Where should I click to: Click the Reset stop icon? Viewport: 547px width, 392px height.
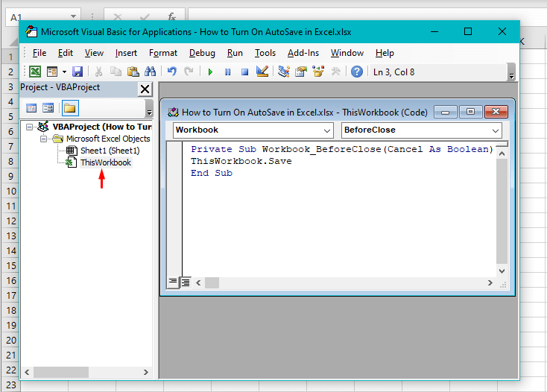pos(245,72)
